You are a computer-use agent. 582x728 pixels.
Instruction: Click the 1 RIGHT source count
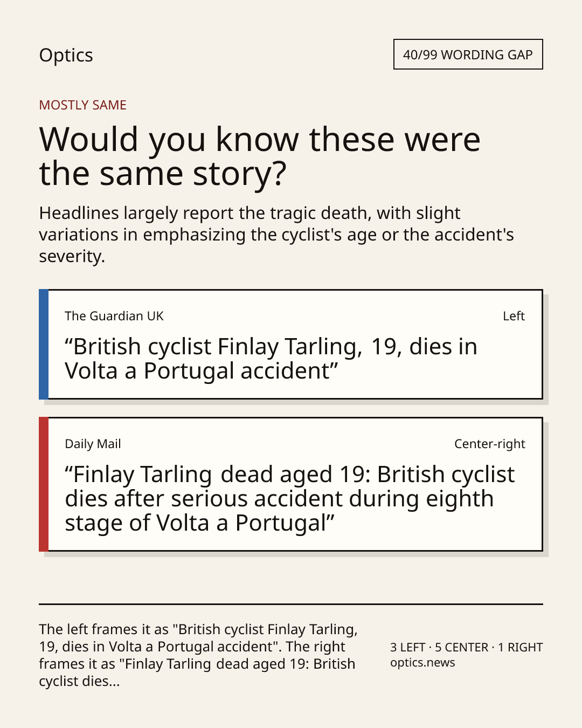[x=520, y=647]
